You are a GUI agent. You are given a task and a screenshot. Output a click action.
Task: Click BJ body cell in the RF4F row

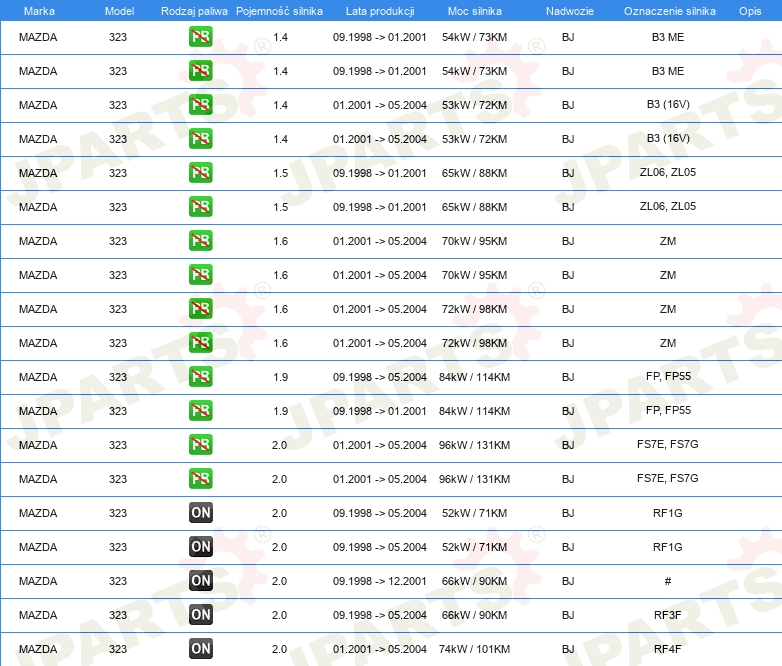click(568, 649)
